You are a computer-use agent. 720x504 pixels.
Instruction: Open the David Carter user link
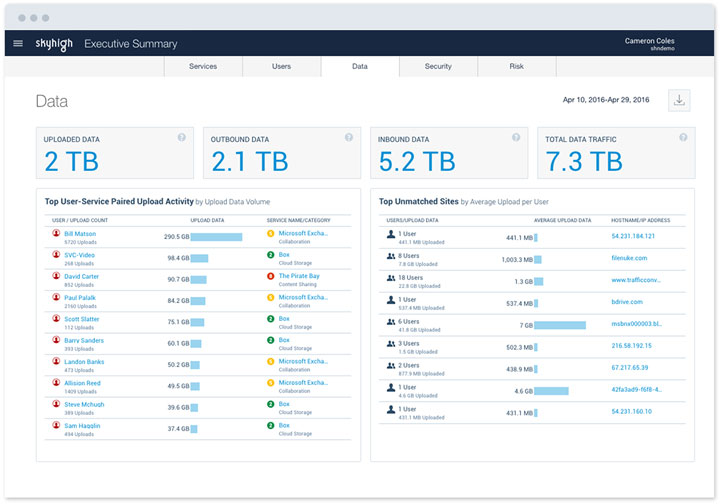pos(81,276)
